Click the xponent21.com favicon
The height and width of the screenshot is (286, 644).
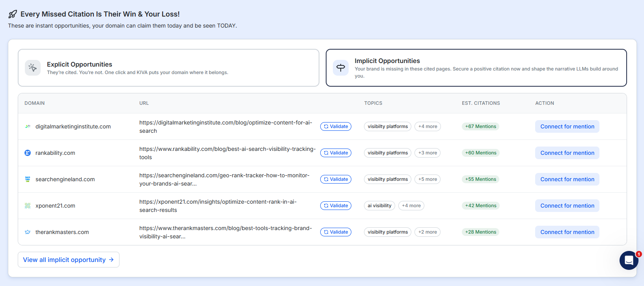(x=28, y=206)
